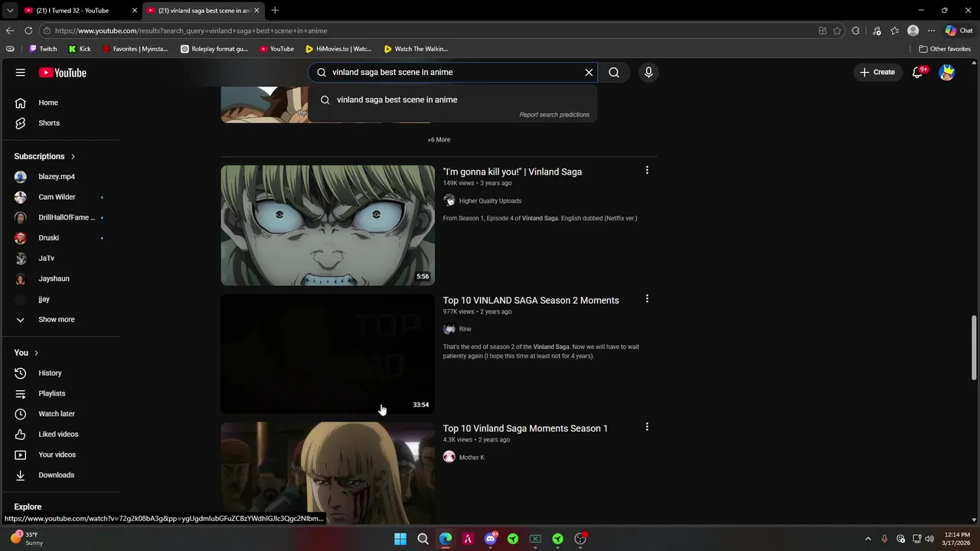The width and height of the screenshot is (980, 551).
Task: Open the "I'm gonna kill you!" title link
Action: click(x=512, y=172)
